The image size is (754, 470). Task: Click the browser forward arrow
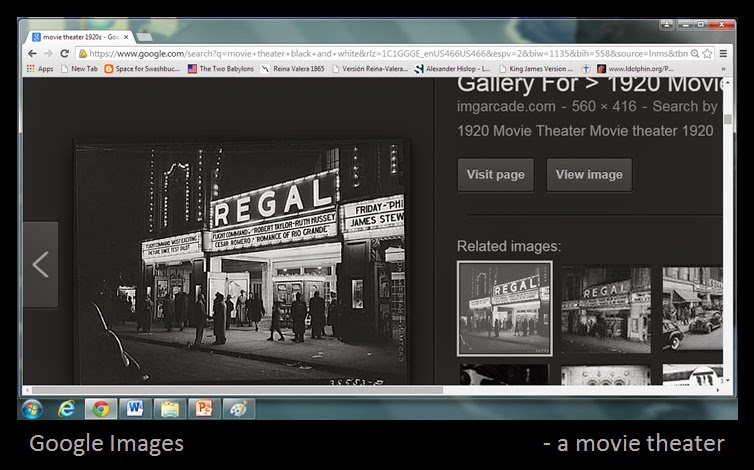[x=49, y=53]
